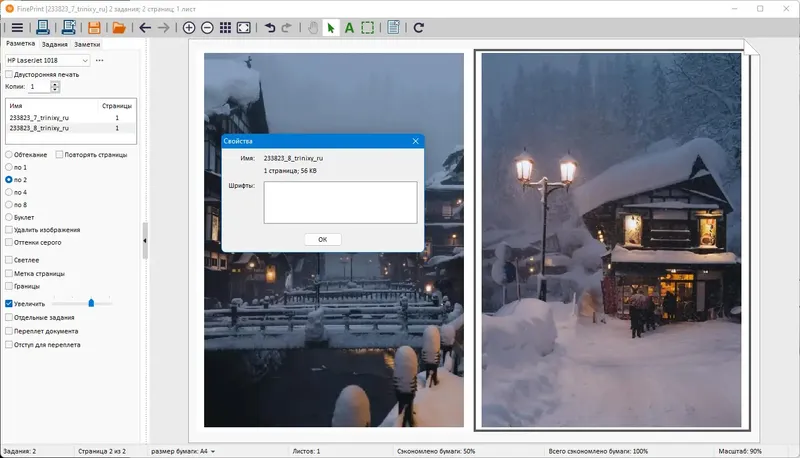The height and width of the screenshot is (458, 800).
Task: Uncheck the Увеличить checkbox
Action: point(9,303)
